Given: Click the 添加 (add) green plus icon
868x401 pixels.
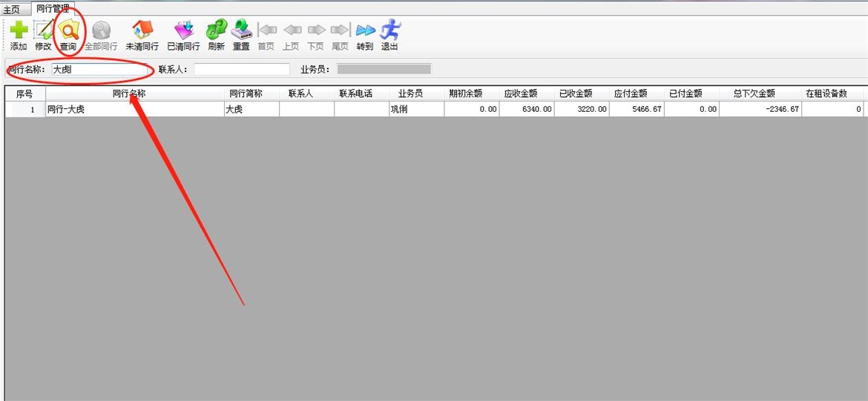Looking at the screenshot, I should pyautogui.click(x=19, y=30).
